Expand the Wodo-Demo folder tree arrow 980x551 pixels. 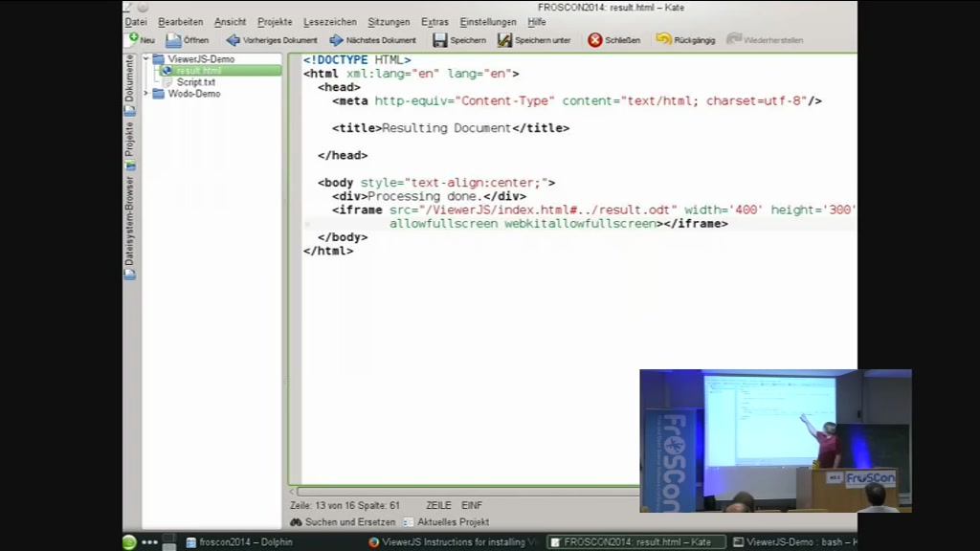click(x=146, y=94)
